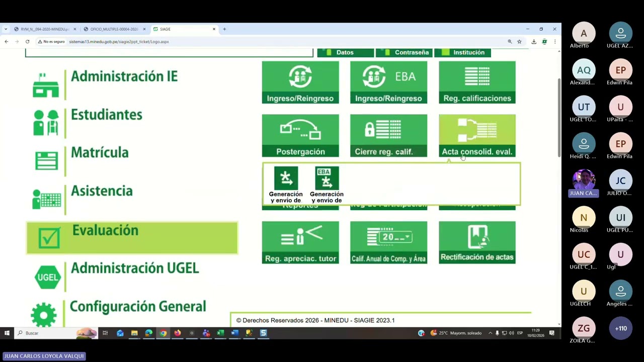Open the Ingreso/Reingreso tile without EBA label

pos(300,82)
